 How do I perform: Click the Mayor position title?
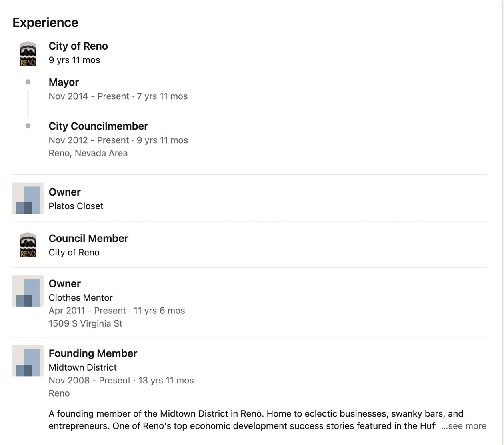(64, 82)
